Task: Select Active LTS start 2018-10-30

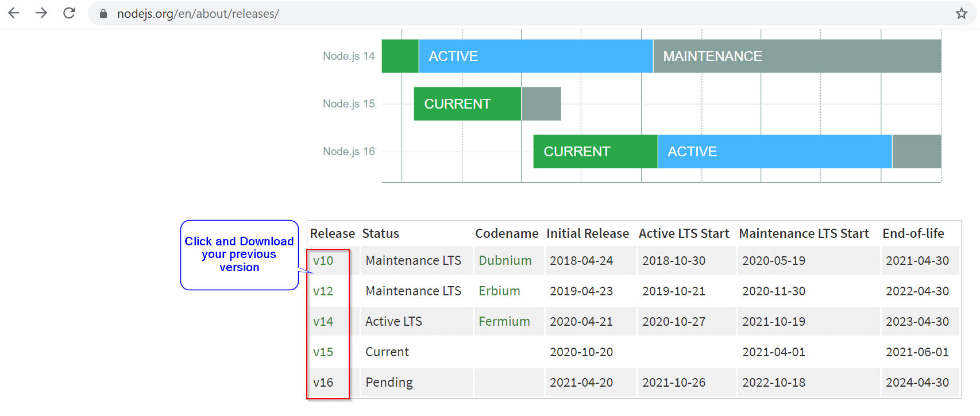Action: coord(674,261)
